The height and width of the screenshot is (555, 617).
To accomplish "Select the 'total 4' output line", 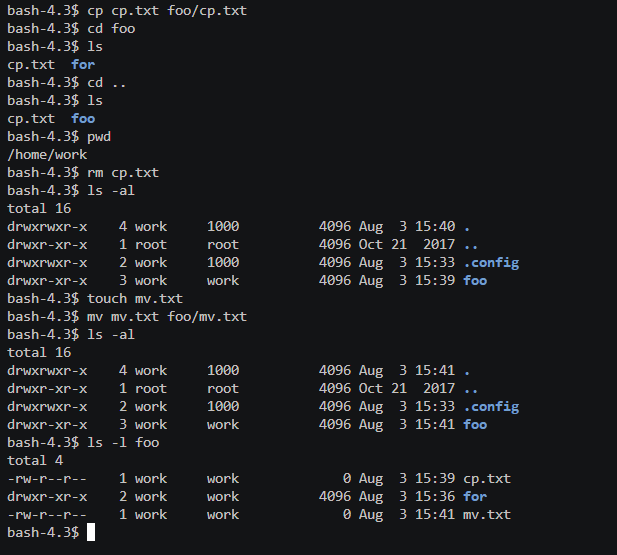I will click(x=35, y=461).
